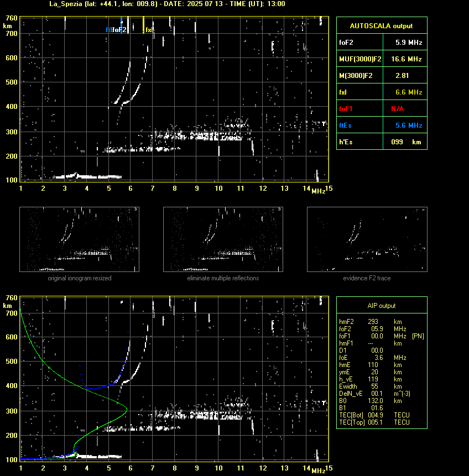Click the foF2 value '5.9 MHz'
Image resolution: width=469 pixels, height=476 pixels.
click(x=409, y=42)
